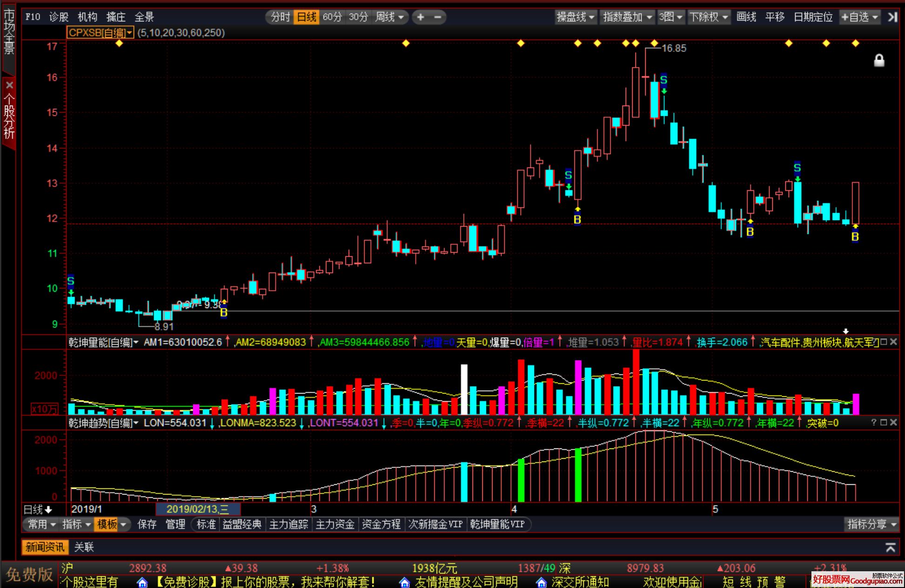Viewport: 905px width, 588px height.
Task: Open the 下除权 dropdown
Action: [x=709, y=17]
